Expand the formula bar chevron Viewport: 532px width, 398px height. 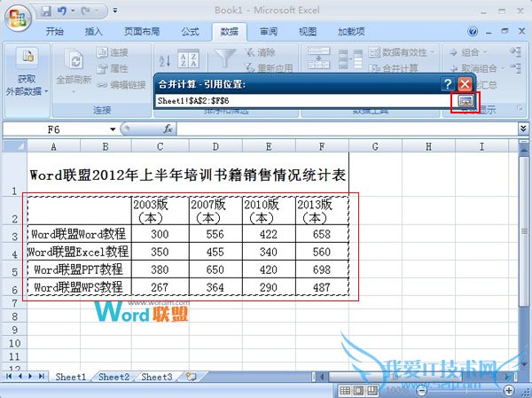coord(523,129)
